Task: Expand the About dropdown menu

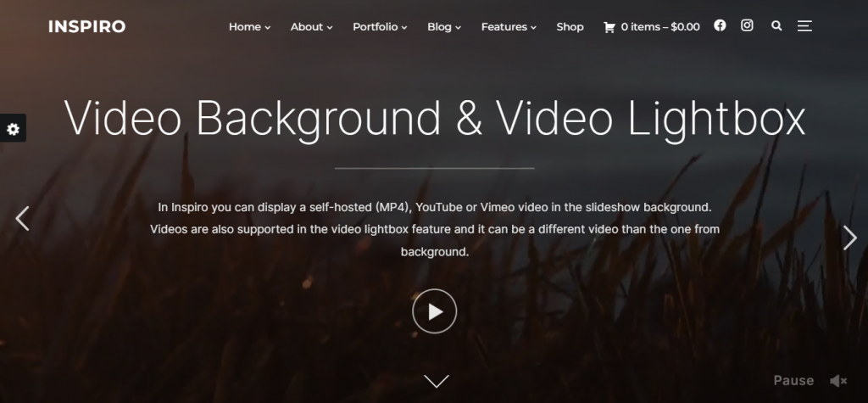Action: [311, 26]
